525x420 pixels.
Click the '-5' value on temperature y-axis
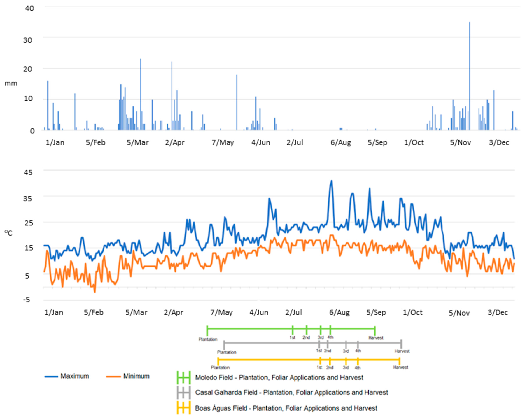26,300
